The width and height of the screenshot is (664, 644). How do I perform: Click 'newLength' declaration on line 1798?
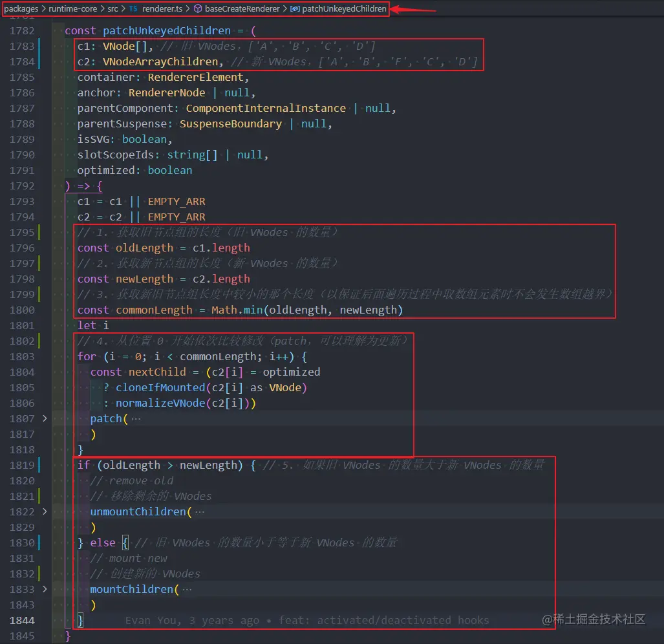click(144, 279)
